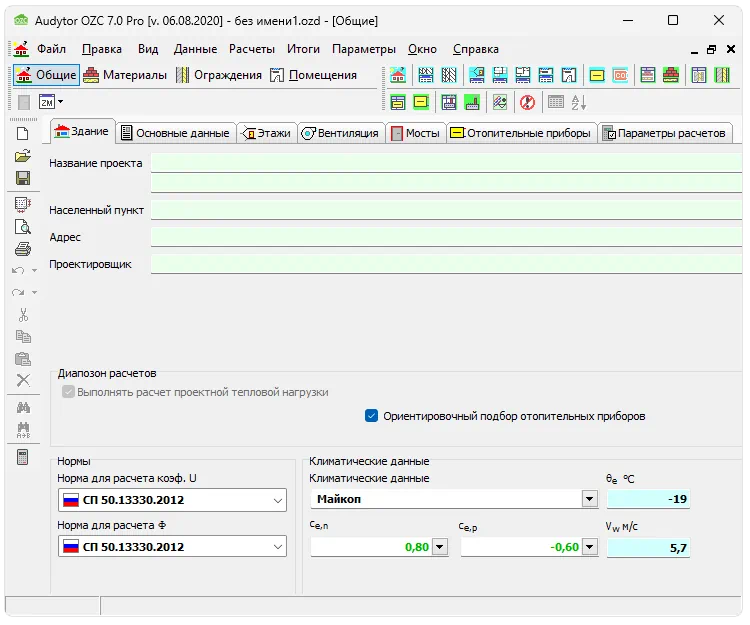The image size is (750, 625).
Task: Click the gray table grid toolbar icon
Action: [555, 102]
